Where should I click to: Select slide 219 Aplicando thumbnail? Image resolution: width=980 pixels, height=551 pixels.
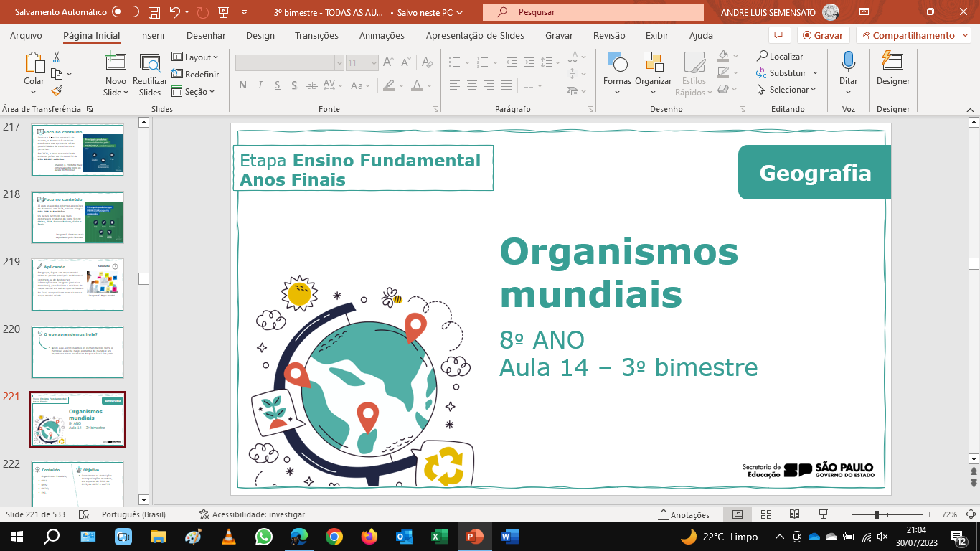coord(77,285)
